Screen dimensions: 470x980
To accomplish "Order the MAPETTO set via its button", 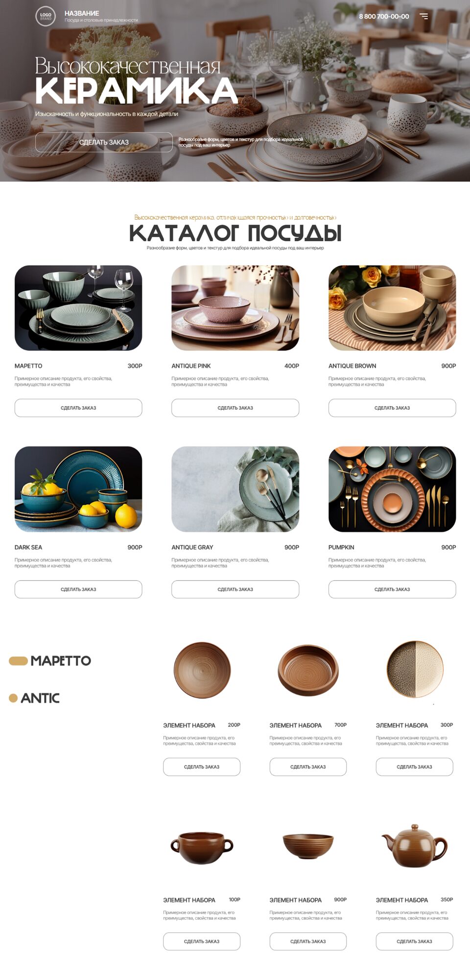I will click(78, 408).
